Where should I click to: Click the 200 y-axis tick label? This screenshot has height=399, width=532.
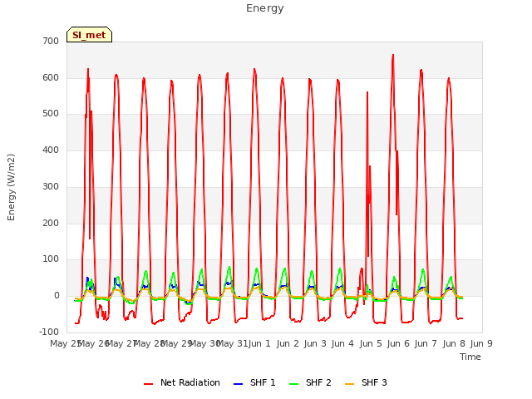coord(51,224)
